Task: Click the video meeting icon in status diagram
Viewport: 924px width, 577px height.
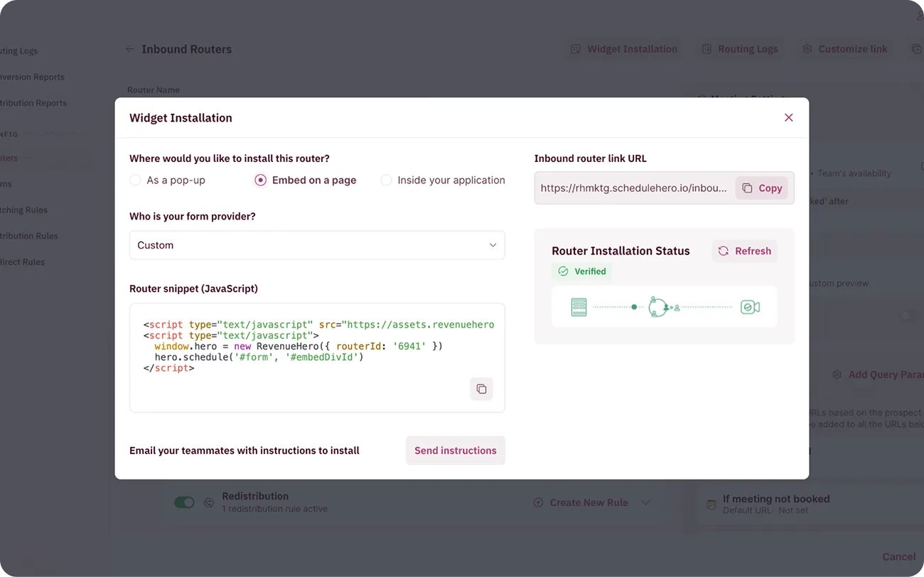Action: pos(750,307)
